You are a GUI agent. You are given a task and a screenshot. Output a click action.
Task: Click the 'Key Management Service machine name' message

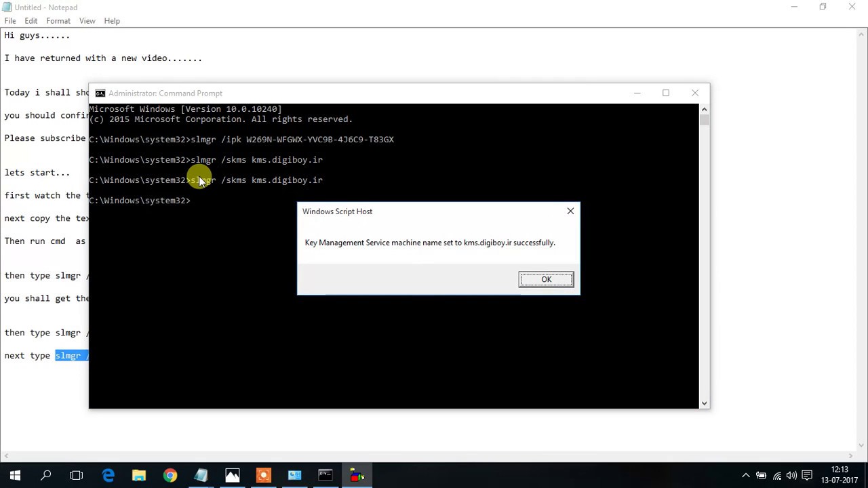click(430, 243)
